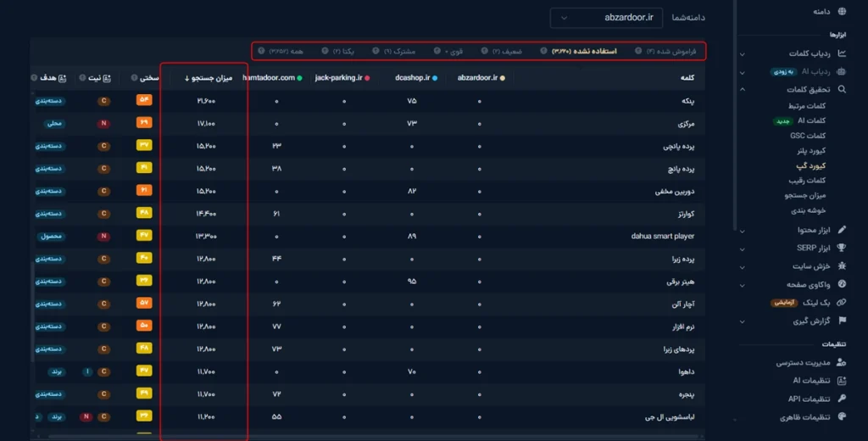Click the help icon beside مشترک tab
The height and width of the screenshot is (441, 868).
376,51
